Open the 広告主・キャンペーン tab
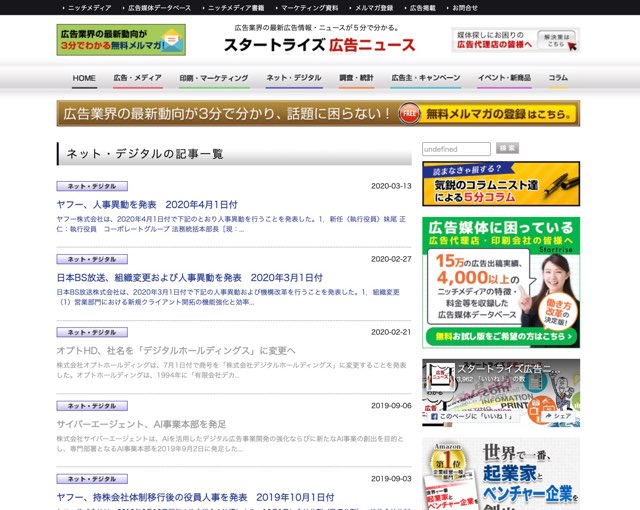640x510 pixels. click(426, 78)
